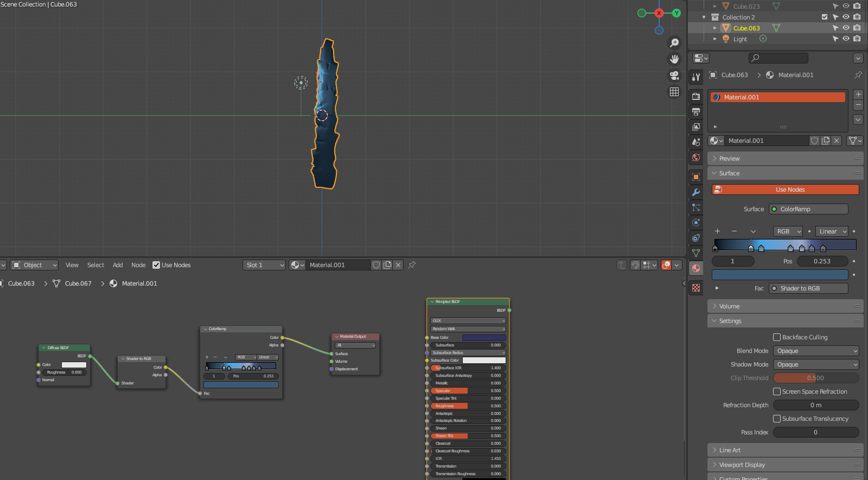
Task: Toggle the camera view icon in viewport
Action: (x=674, y=75)
